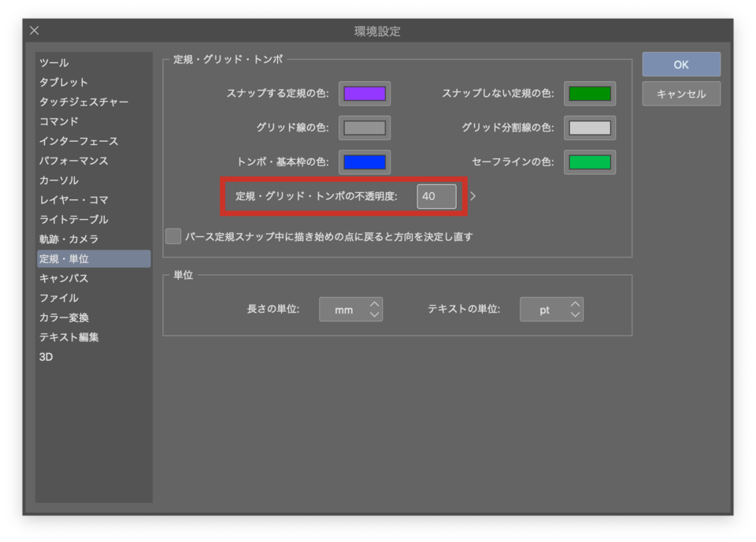Open the レイヤー・コマ settings category
The height and width of the screenshot is (542, 756).
click(74, 200)
